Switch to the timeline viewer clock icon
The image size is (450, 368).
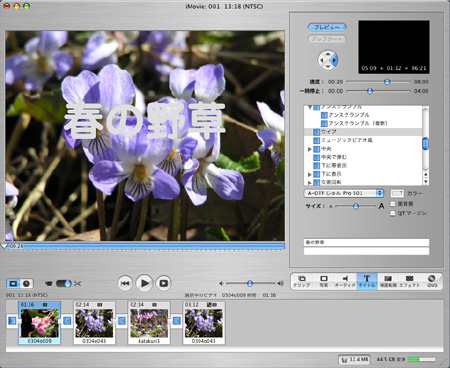click(26, 284)
